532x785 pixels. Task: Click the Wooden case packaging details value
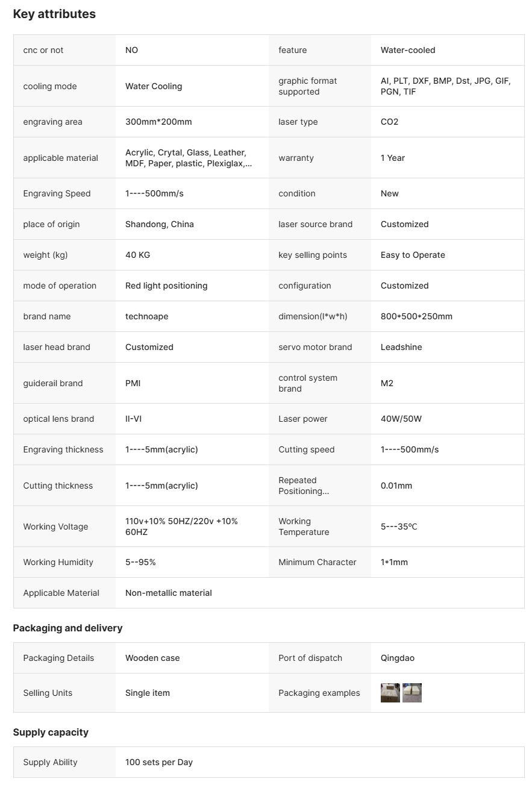coord(152,658)
